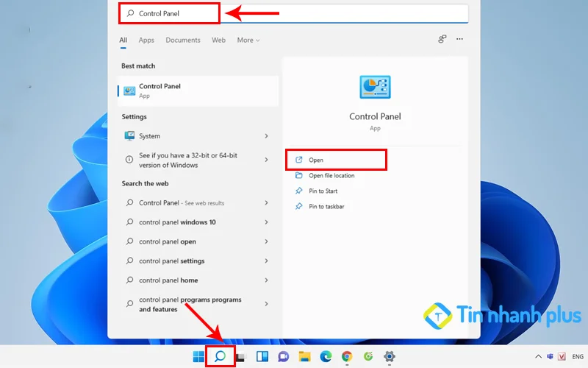Expand the System settings result arrow
The image size is (588, 368).
point(266,136)
